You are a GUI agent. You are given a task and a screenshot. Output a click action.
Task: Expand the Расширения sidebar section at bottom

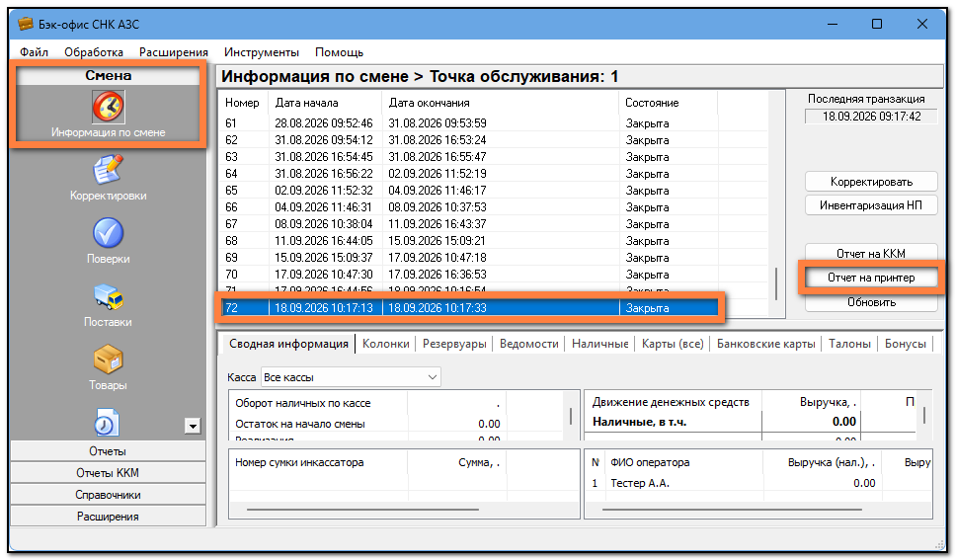[108, 517]
